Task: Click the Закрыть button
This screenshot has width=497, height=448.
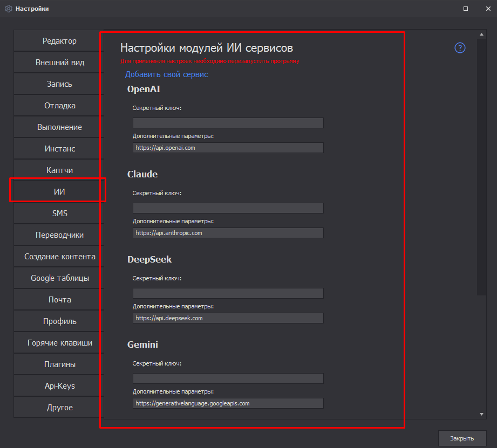Action: click(x=462, y=438)
